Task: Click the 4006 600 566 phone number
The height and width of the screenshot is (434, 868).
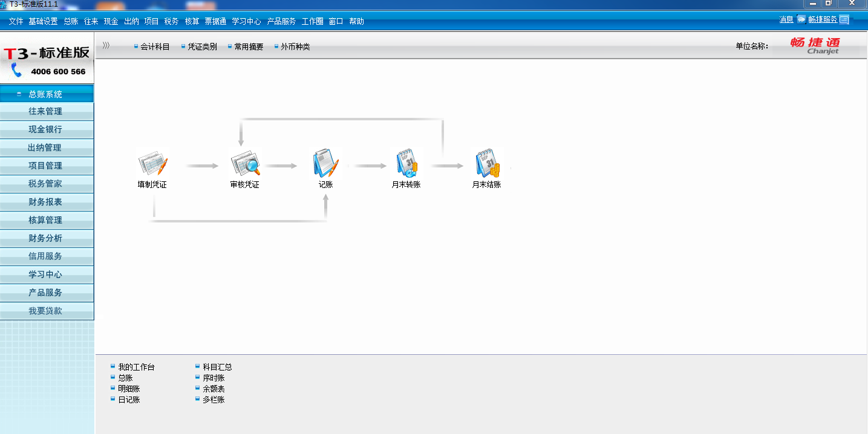Action: pyautogui.click(x=58, y=71)
